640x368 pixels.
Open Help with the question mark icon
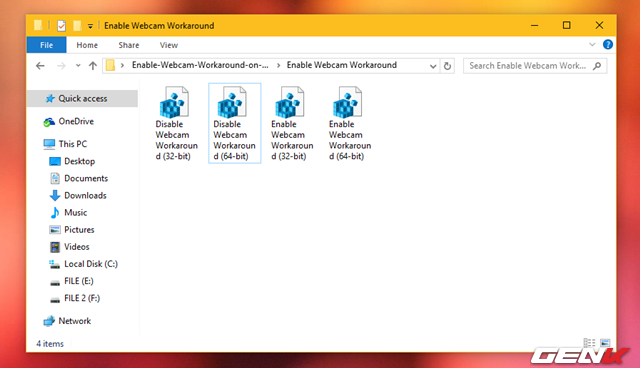608,44
